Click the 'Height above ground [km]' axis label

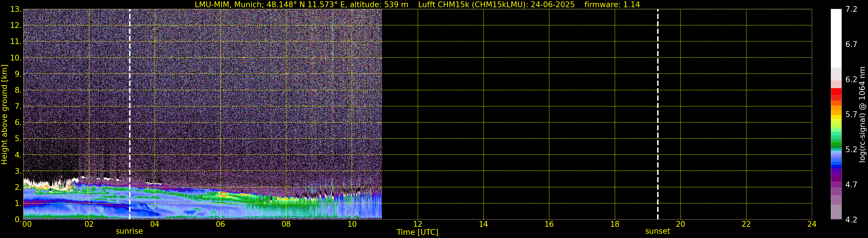tap(4, 114)
